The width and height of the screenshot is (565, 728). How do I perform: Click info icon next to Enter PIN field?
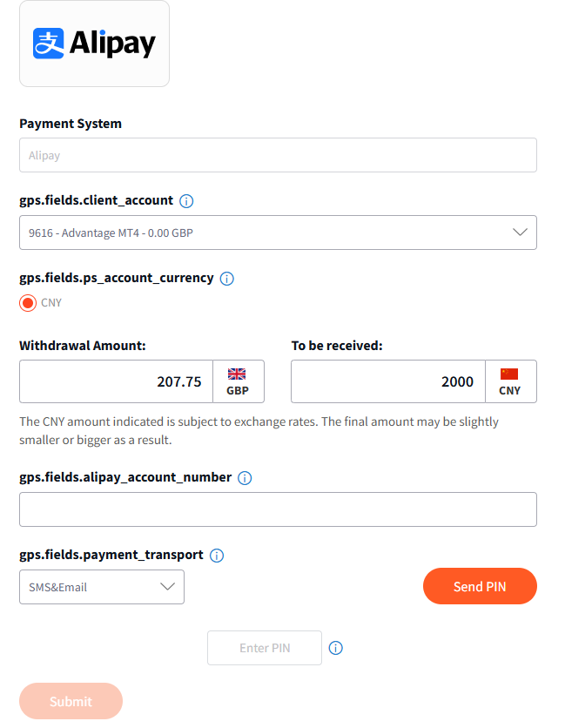tap(336, 648)
